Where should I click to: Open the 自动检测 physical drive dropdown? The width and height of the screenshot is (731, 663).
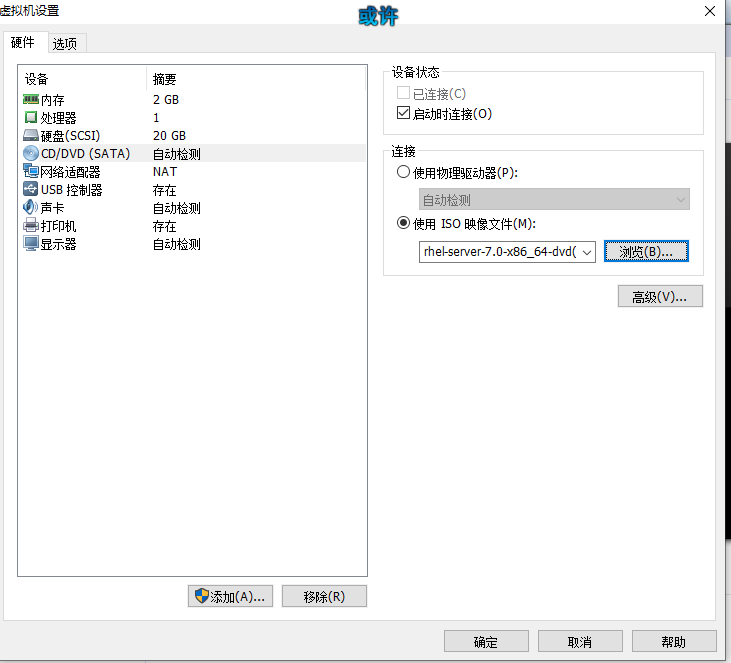coord(554,200)
